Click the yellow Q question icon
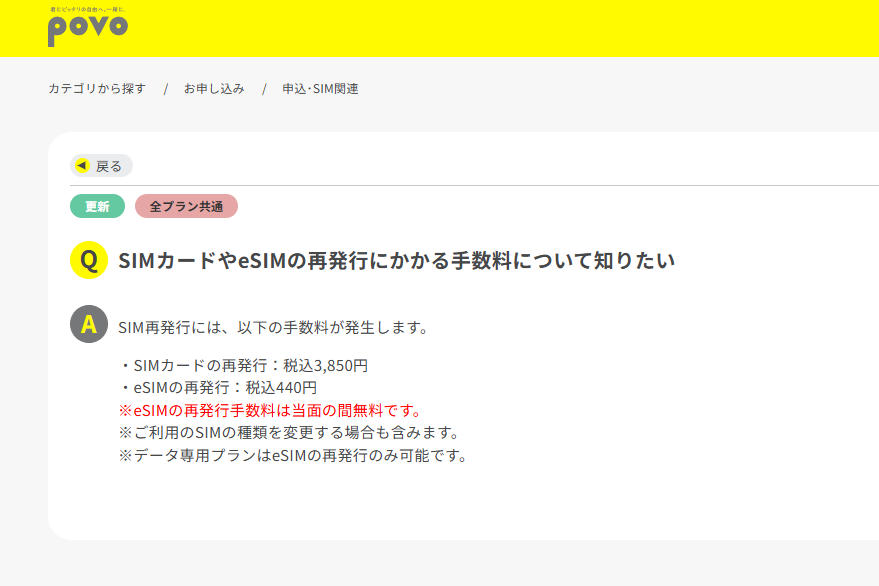879x586 pixels. [89, 260]
